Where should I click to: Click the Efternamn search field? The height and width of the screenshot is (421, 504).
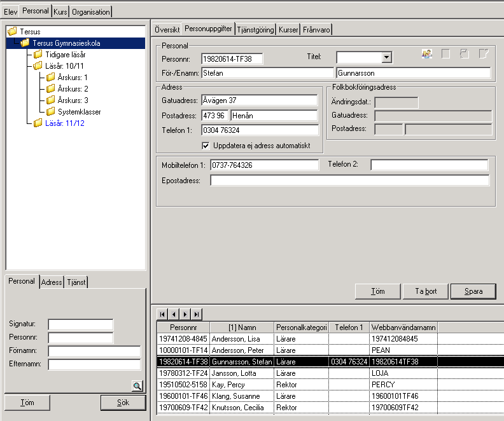[94, 364]
